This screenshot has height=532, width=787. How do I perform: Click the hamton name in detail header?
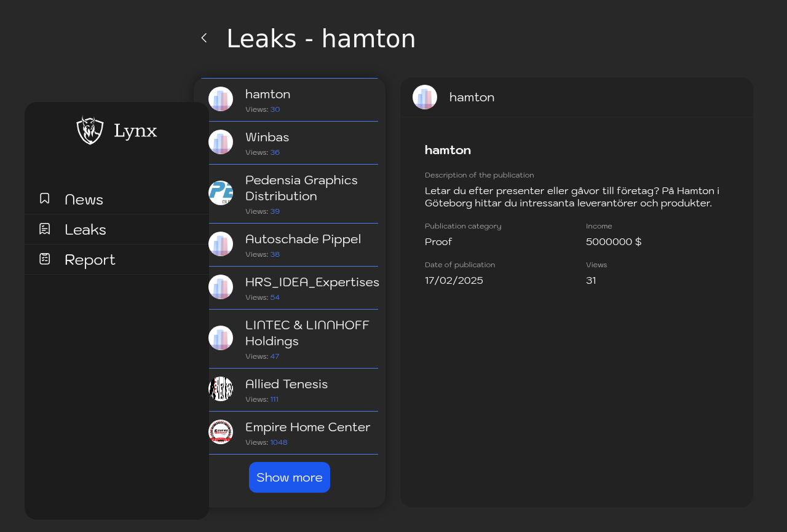[472, 97]
